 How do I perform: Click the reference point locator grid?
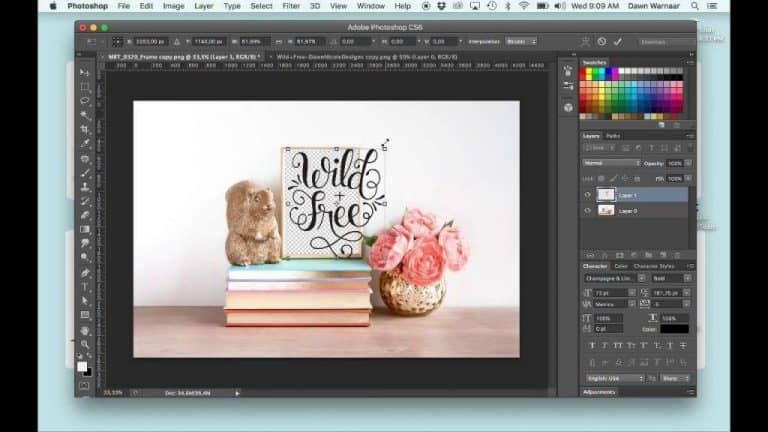[x=117, y=42]
